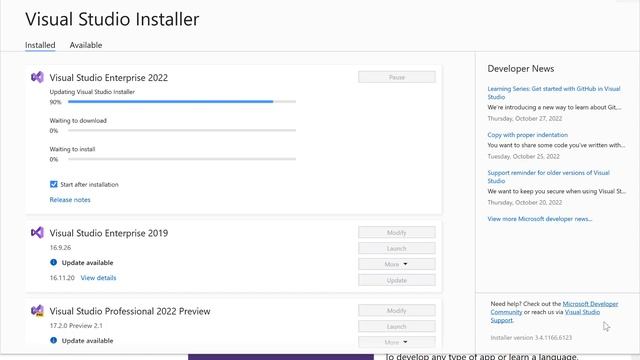Click the Thursday, October 20, 2022 date
This screenshot has width=640, height=360.
(x=524, y=202)
